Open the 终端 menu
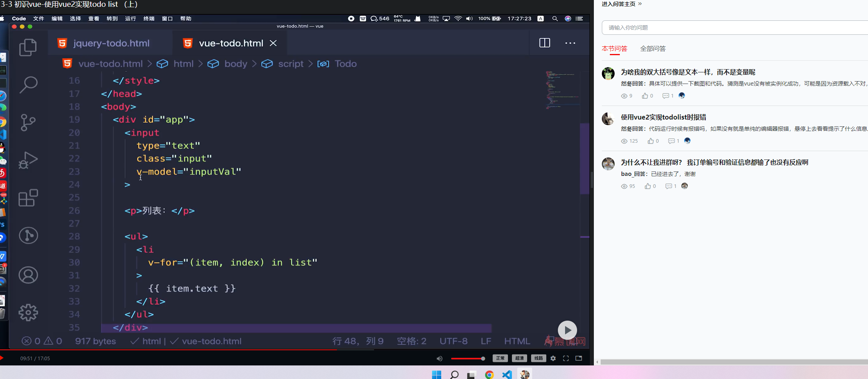Screen dimensions: 868x379 149,18
